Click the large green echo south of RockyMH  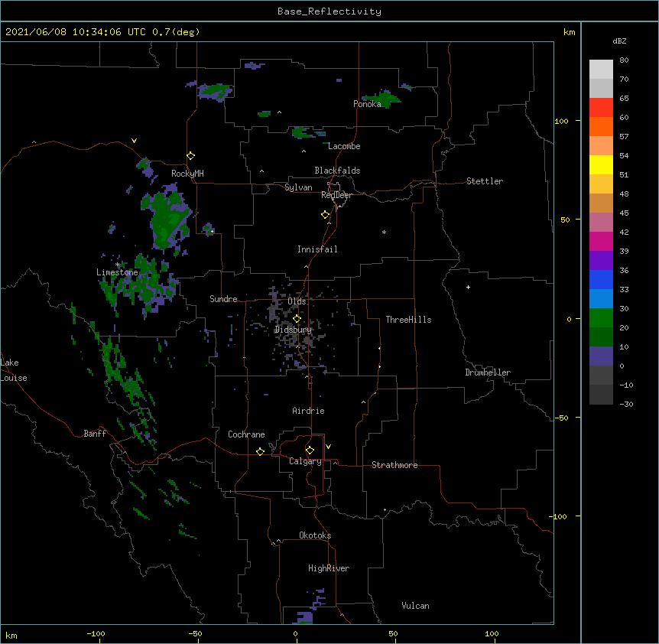click(168, 219)
